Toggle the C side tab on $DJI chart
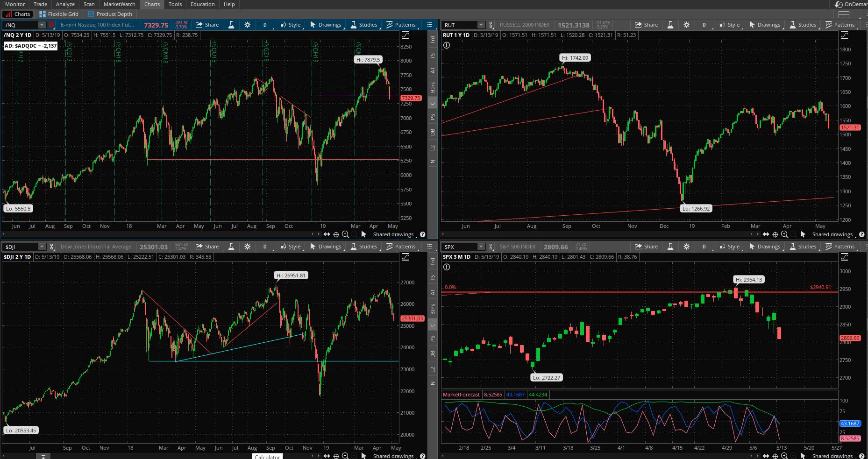868x459 pixels. point(433,325)
